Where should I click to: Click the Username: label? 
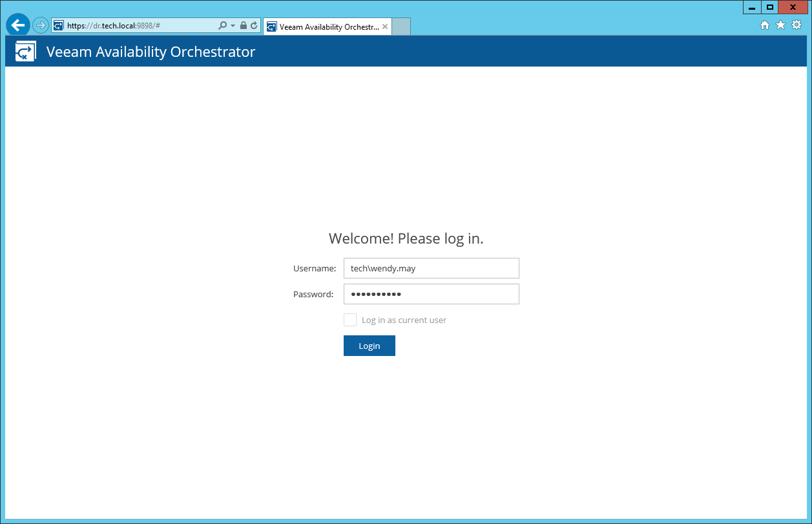pyautogui.click(x=315, y=268)
